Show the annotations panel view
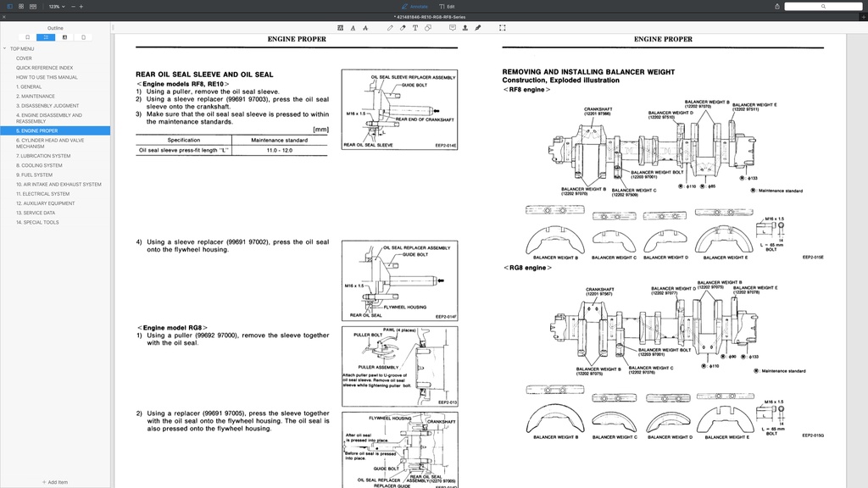The image size is (868, 488). click(x=64, y=37)
